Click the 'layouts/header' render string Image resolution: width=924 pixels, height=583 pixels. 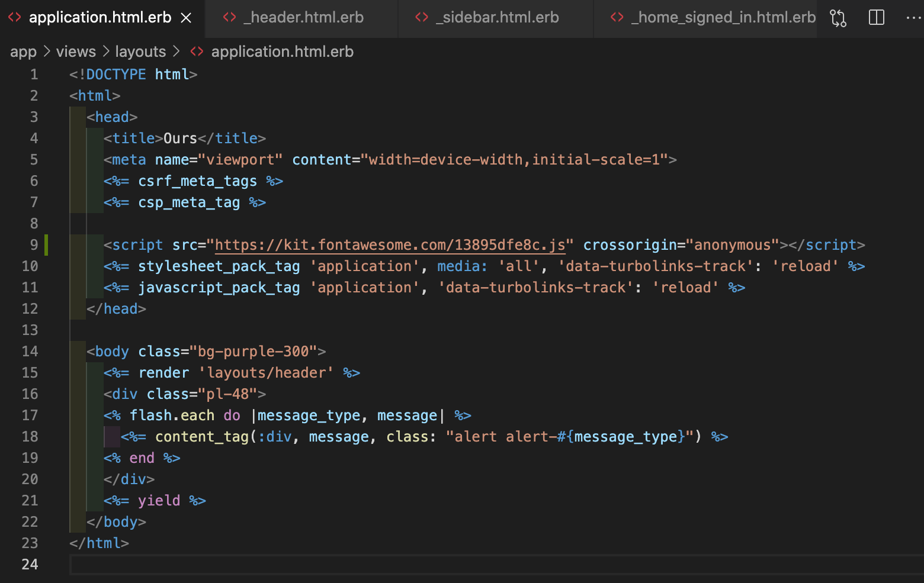tap(266, 373)
